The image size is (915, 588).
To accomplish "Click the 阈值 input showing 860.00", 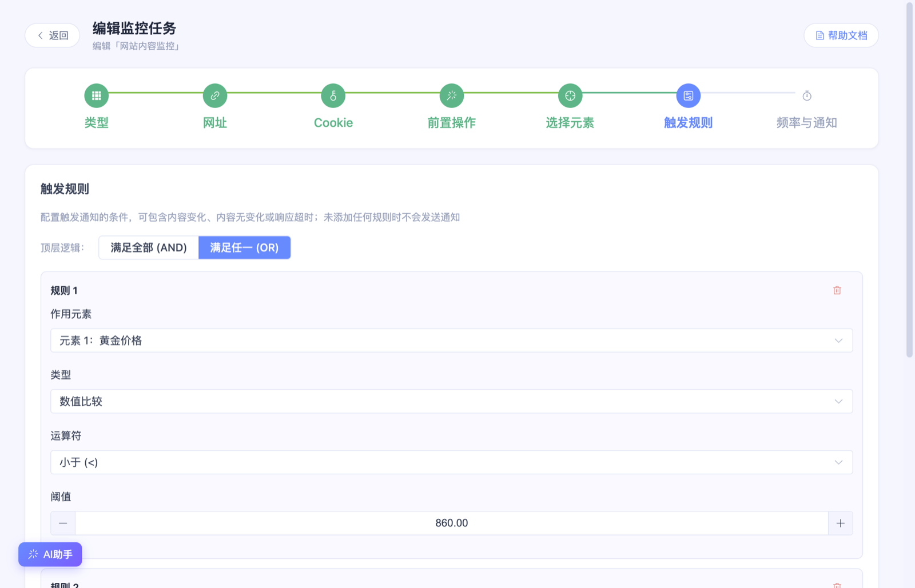I will click(x=452, y=523).
